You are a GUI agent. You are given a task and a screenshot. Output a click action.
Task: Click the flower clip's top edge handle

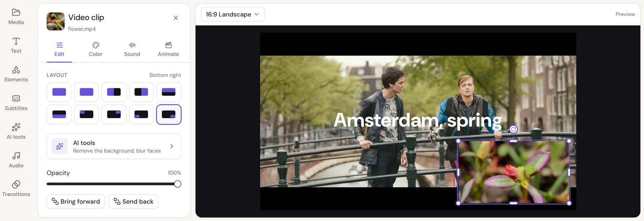pyautogui.click(x=514, y=141)
